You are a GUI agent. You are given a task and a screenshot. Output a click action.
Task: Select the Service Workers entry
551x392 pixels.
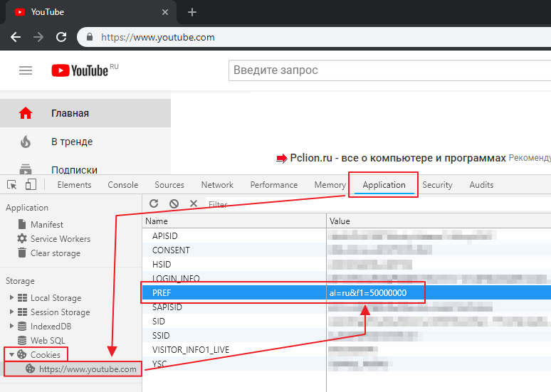61,239
